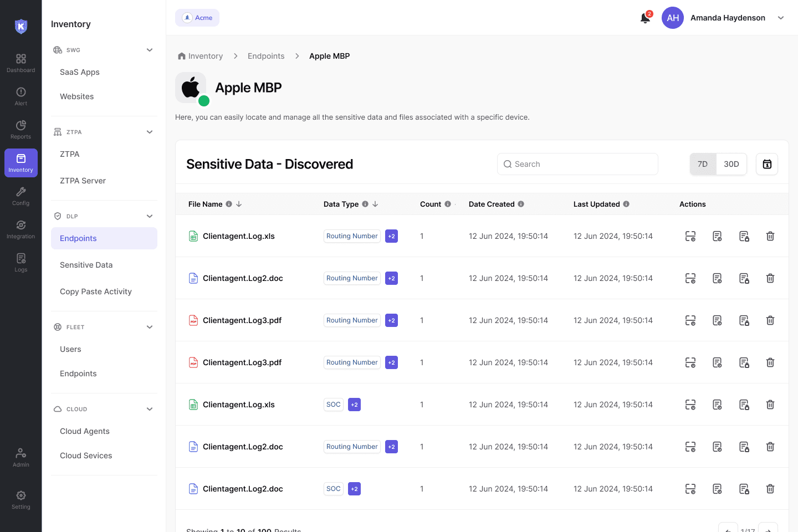Open Amanda Haydenson account dropdown
The height and width of the screenshot is (532, 798).
point(781,18)
